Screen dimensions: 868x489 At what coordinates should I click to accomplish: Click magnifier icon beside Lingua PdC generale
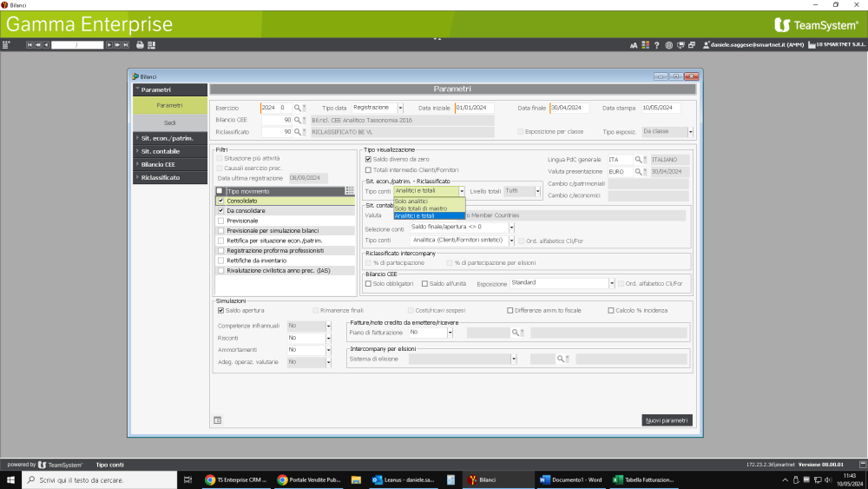637,160
